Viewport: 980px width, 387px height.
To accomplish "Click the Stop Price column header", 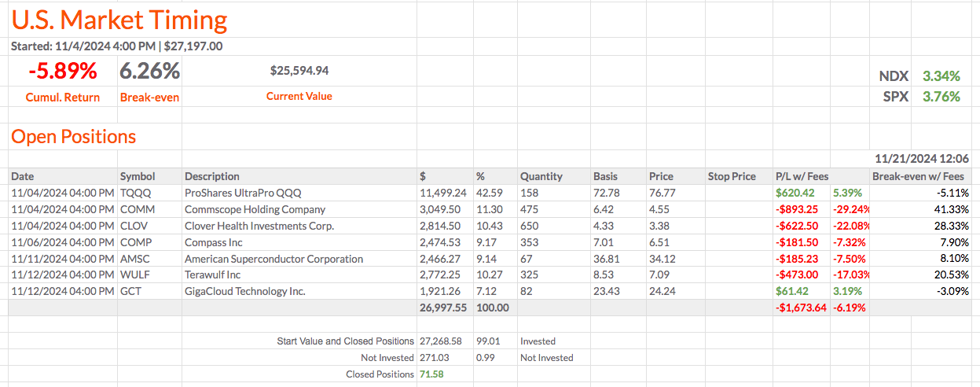I will pos(732,176).
